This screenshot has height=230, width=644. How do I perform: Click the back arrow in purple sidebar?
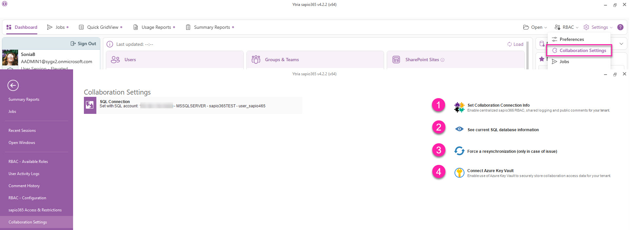click(13, 85)
